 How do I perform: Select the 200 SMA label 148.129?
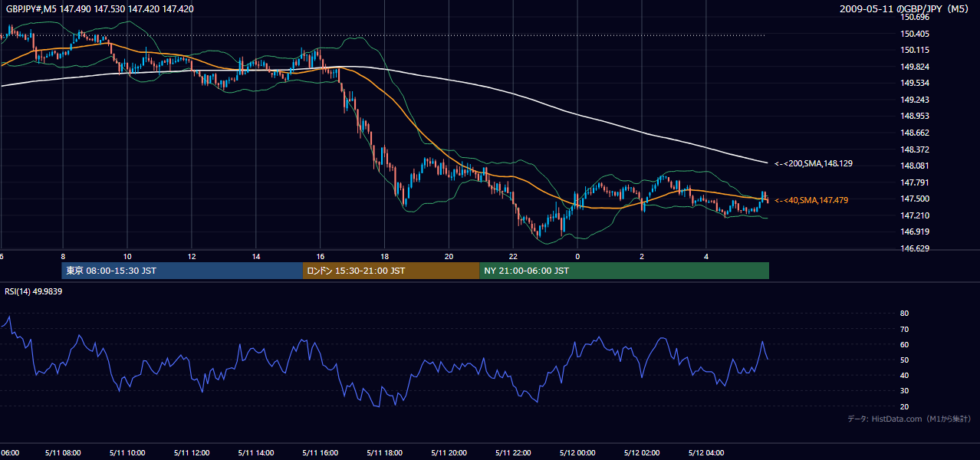tap(814, 163)
